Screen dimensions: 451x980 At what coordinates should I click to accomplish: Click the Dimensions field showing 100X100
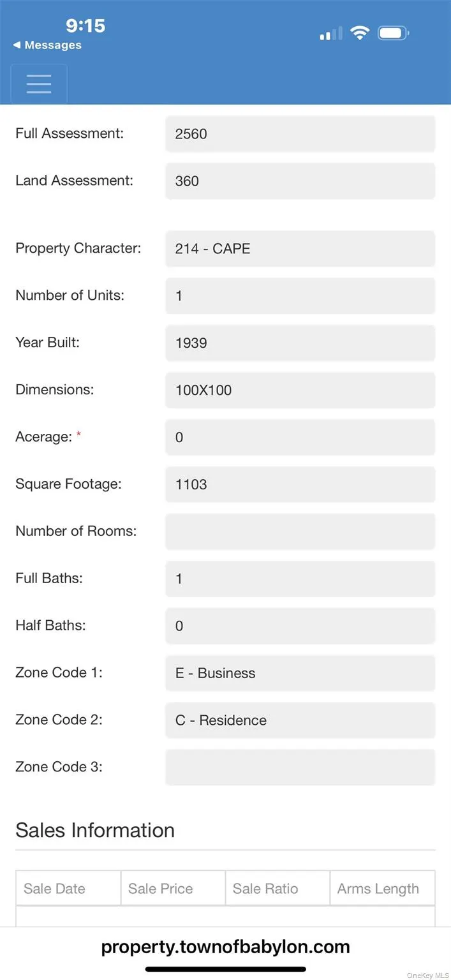click(x=300, y=390)
